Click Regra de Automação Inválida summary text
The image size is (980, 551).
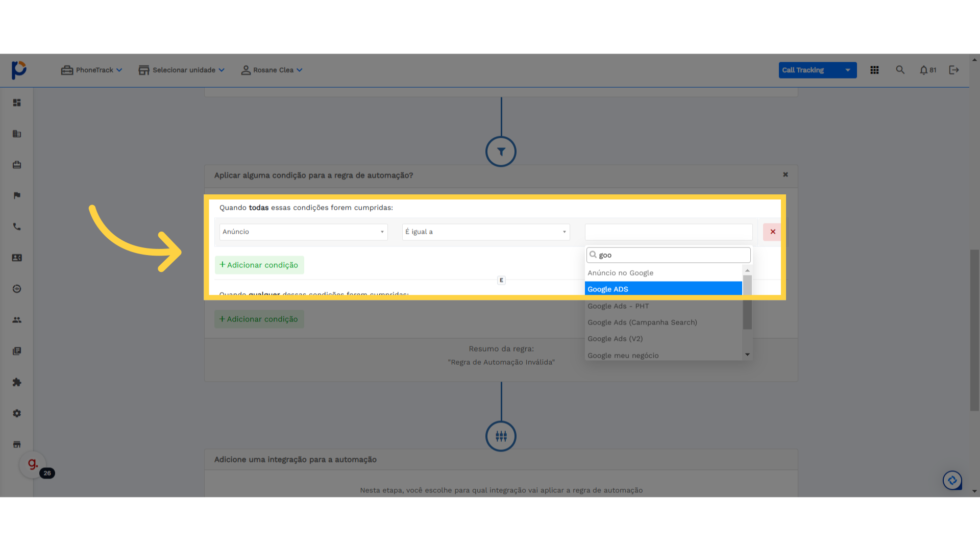pyautogui.click(x=501, y=362)
